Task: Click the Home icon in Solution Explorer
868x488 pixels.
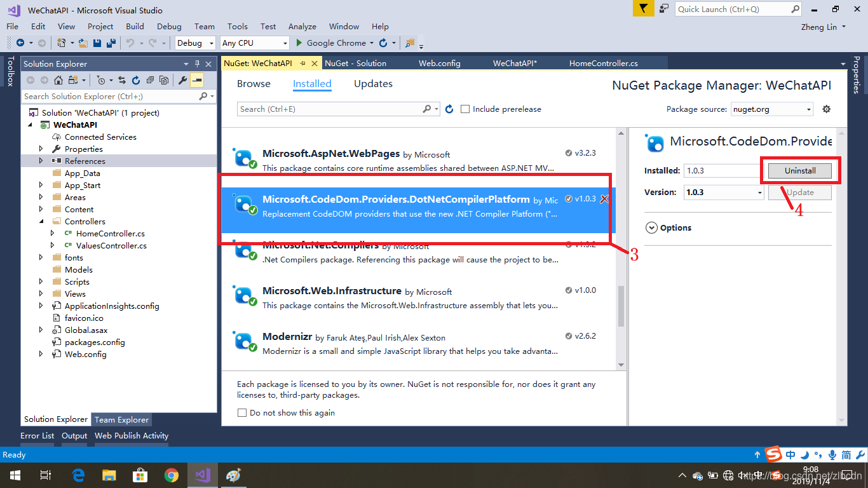Action: [58, 80]
